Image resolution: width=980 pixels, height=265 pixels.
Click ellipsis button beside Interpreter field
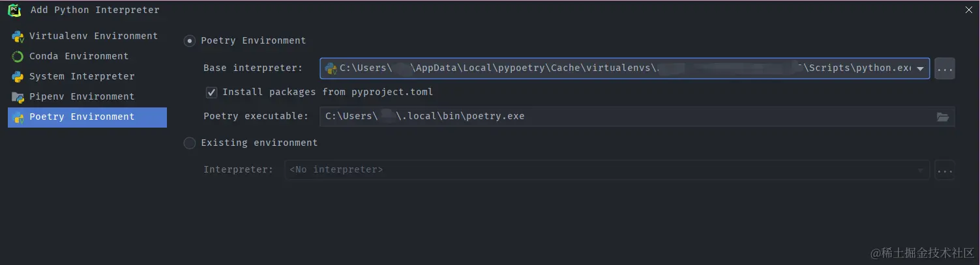[944, 170]
